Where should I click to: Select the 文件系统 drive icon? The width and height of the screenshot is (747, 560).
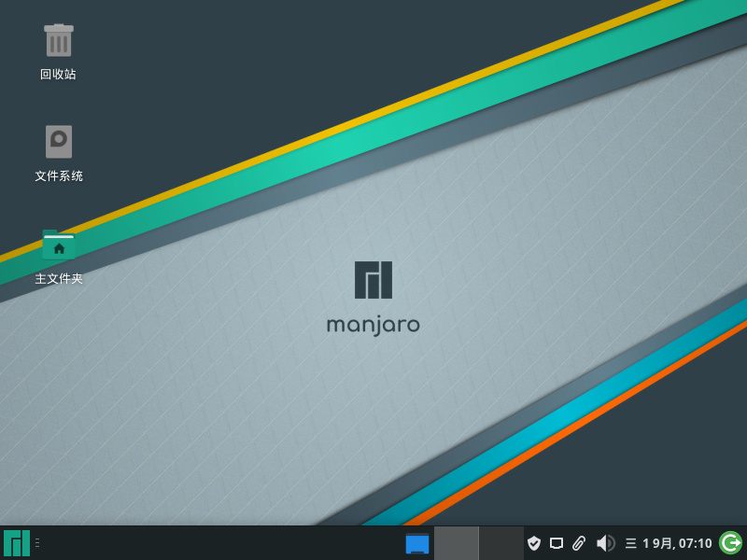click(x=59, y=142)
